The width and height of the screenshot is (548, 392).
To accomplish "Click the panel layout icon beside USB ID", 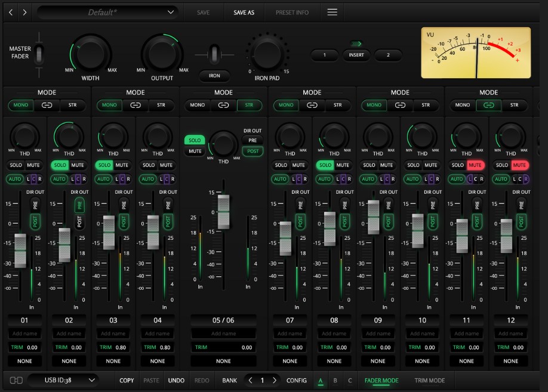I will pyautogui.click(x=16, y=380).
